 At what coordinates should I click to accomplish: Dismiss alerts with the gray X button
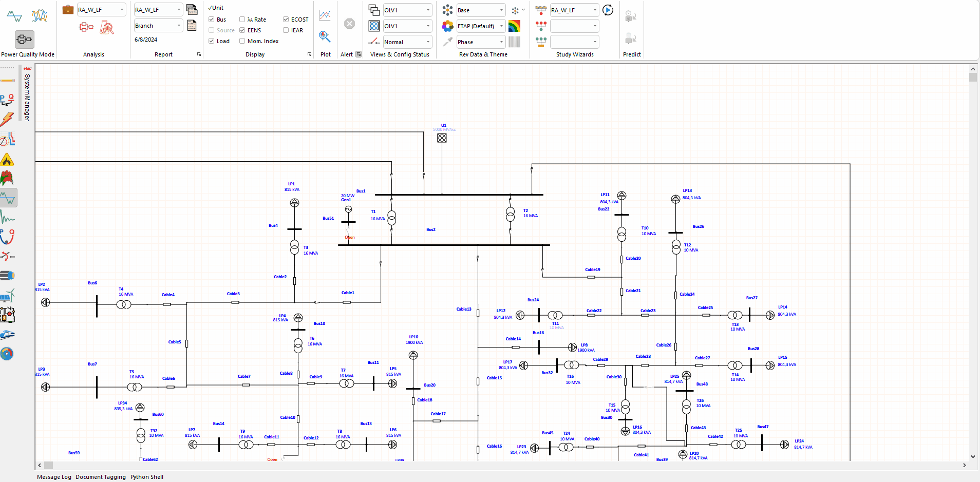pyautogui.click(x=349, y=23)
